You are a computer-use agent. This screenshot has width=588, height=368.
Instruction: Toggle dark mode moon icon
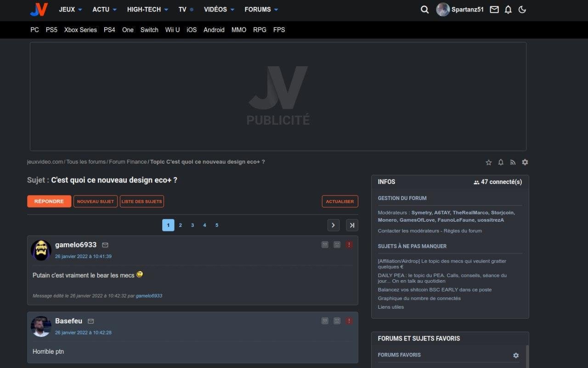(522, 10)
